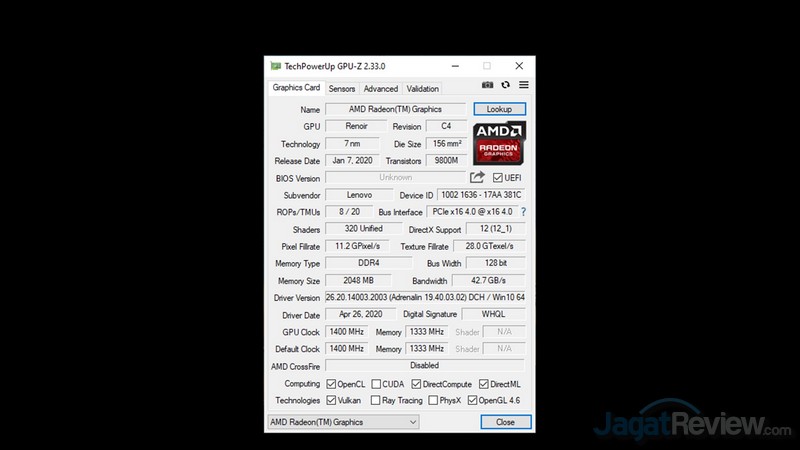Image resolution: width=800 pixels, height=450 pixels.
Task: Switch to the Graphics Card tab
Action: point(296,87)
